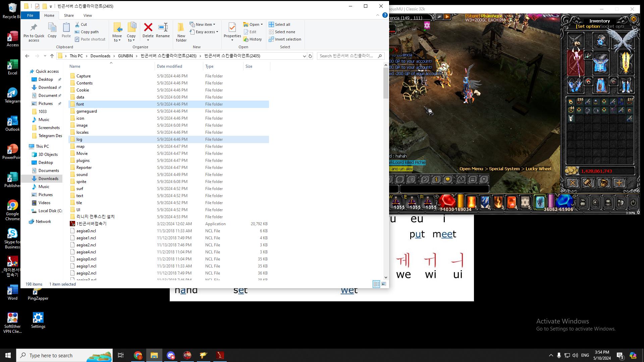Switch to large icons view in status bar
Screen dimensions: 644x362
384,284
